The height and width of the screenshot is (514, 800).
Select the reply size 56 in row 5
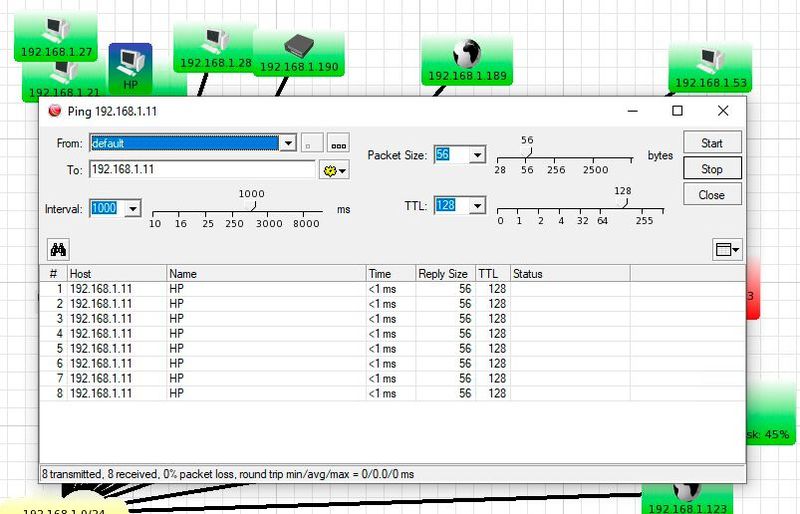465,349
